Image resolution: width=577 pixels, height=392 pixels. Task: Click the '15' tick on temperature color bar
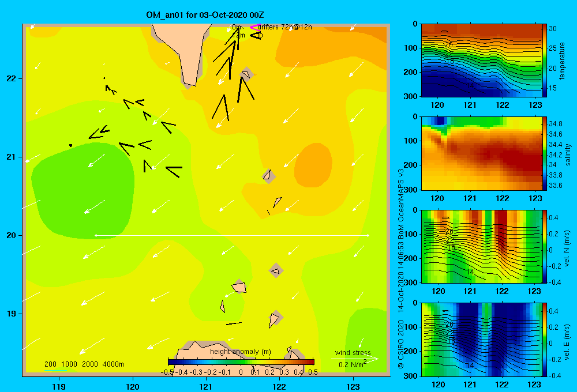point(553,88)
